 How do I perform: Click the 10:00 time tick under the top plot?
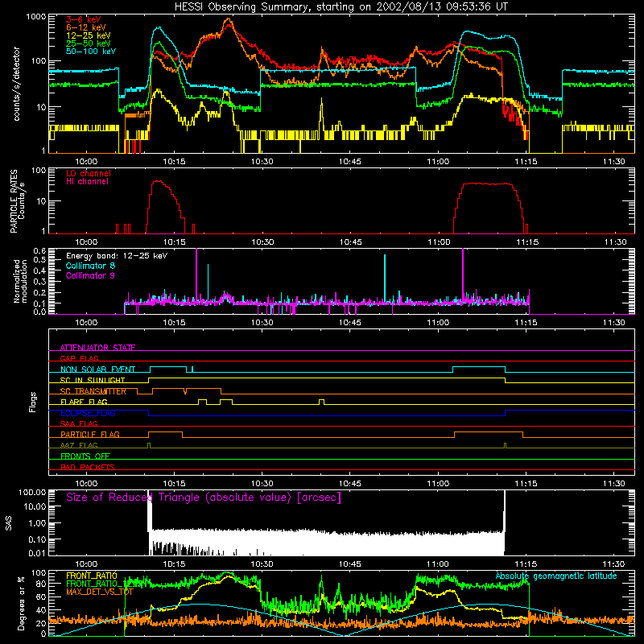tap(86, 162)
